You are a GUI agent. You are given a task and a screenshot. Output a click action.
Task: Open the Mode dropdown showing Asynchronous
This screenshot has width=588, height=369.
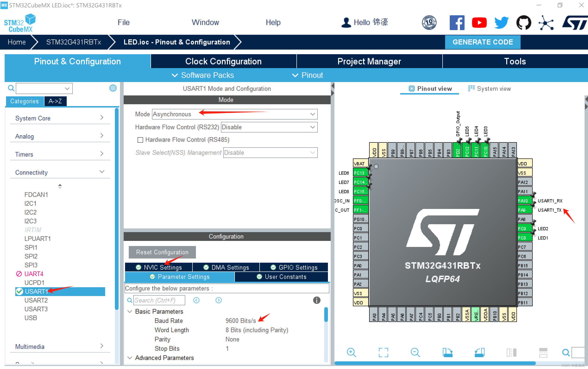[x=313, y=114]
